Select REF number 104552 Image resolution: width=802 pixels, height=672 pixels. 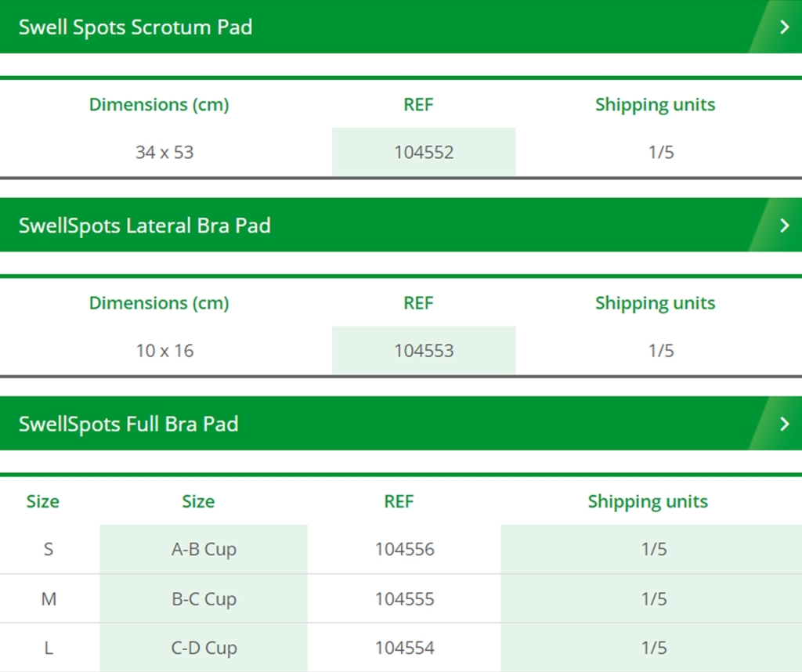424,152
